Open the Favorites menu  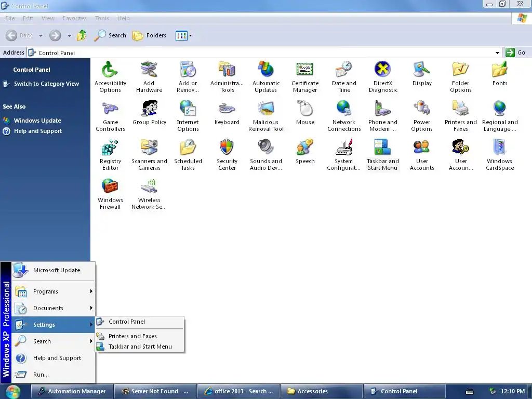[x=75, y=18]
